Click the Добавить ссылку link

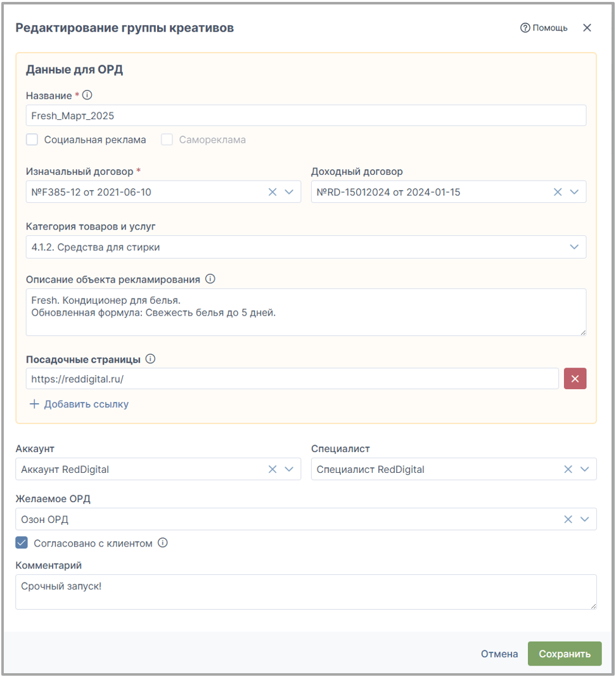(x=79, y=404)
